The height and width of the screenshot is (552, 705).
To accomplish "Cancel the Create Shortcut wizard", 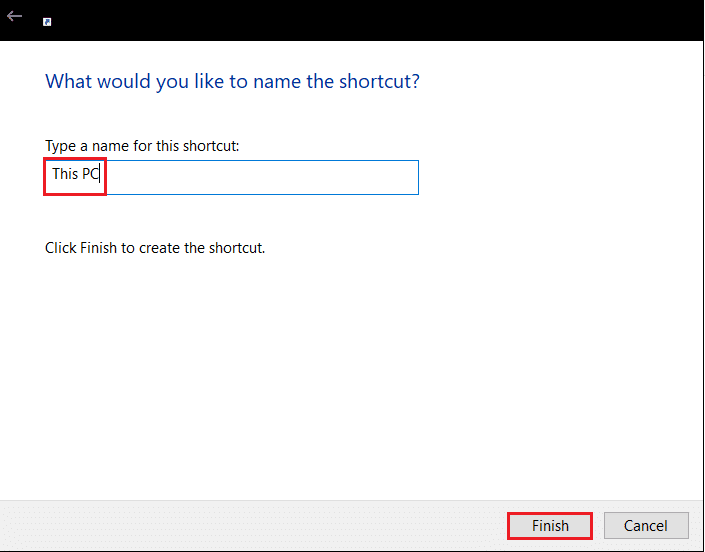I will click(x=646, y=525).
